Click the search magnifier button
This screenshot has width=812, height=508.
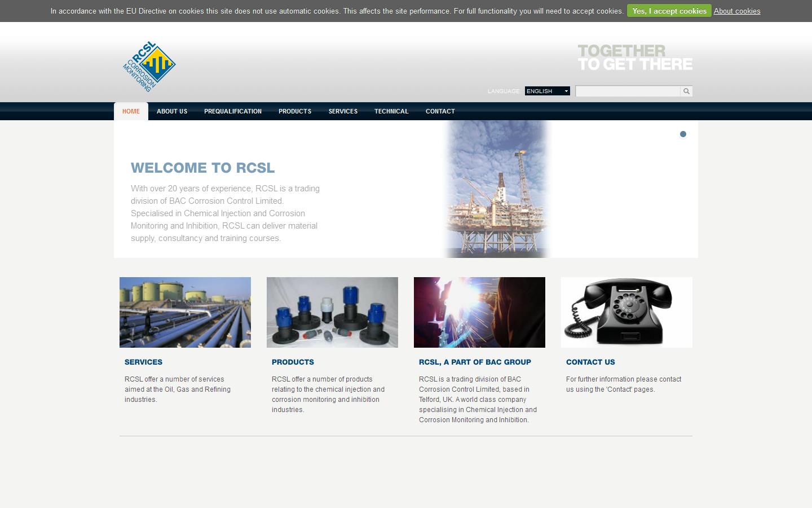click(686, 91)
